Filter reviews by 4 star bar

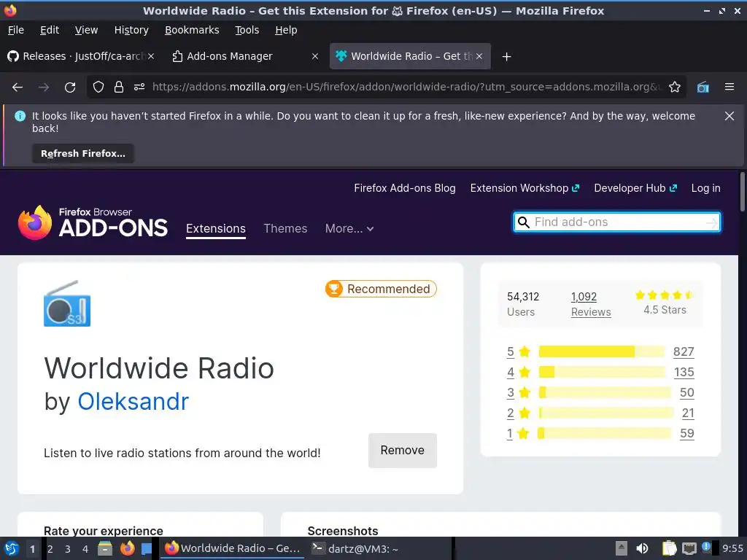[601, 372]
